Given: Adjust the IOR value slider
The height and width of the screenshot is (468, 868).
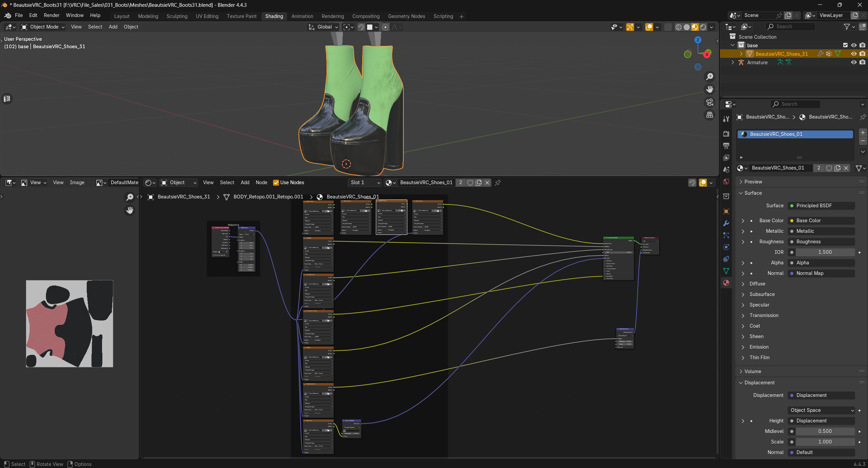Looking at the screenshot, I should click(x=825, y=252).
